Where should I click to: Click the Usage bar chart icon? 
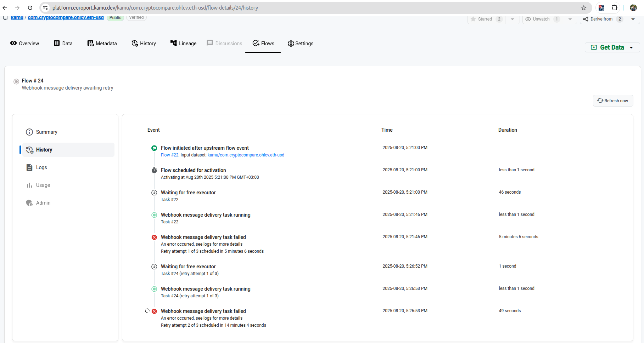coord(29,185)
